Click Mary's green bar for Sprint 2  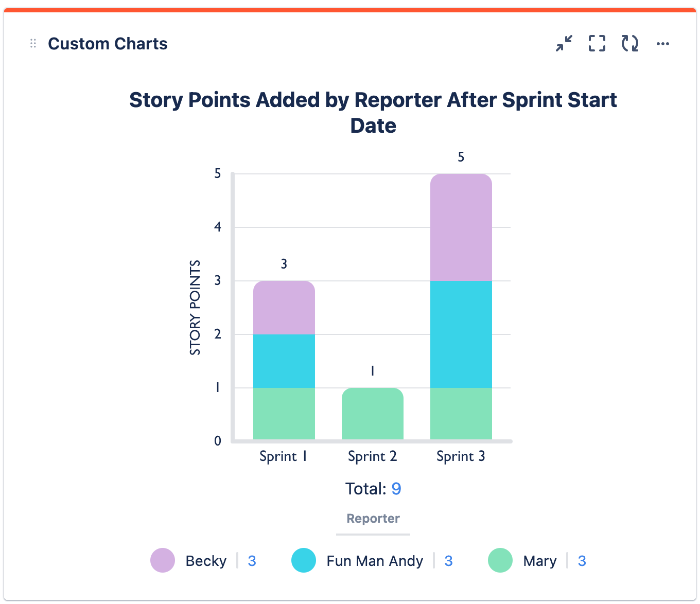pos(372,414)
